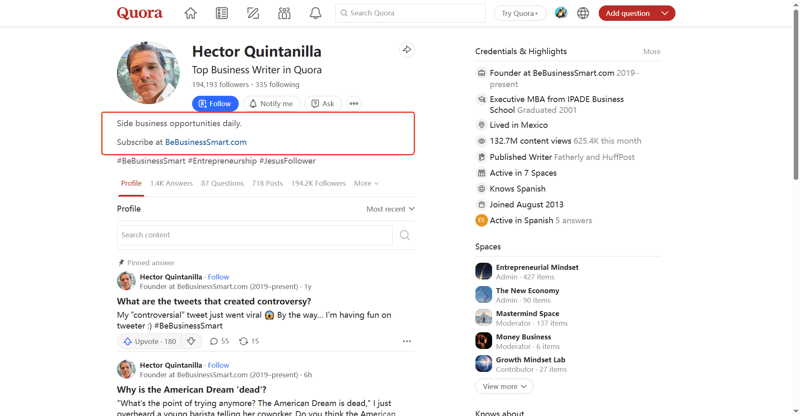Click the Mastermind Space icon
Screen dimensions: 800x416
click(483, 317)
